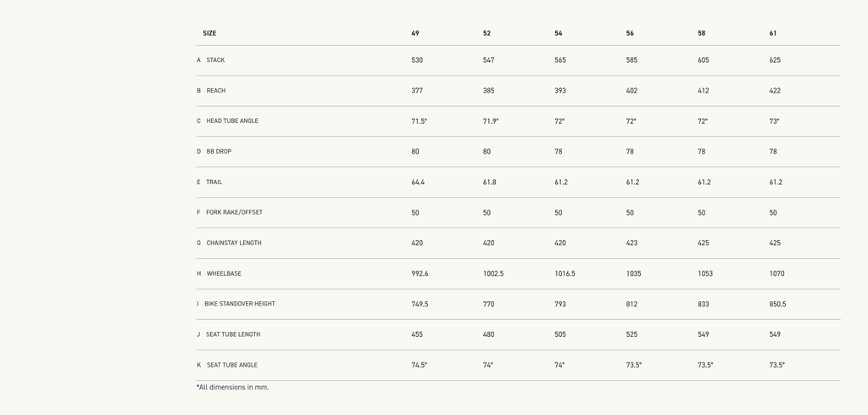
Task: Click the FORK RAKE/OFFSET label
Action: pos(234,212)
